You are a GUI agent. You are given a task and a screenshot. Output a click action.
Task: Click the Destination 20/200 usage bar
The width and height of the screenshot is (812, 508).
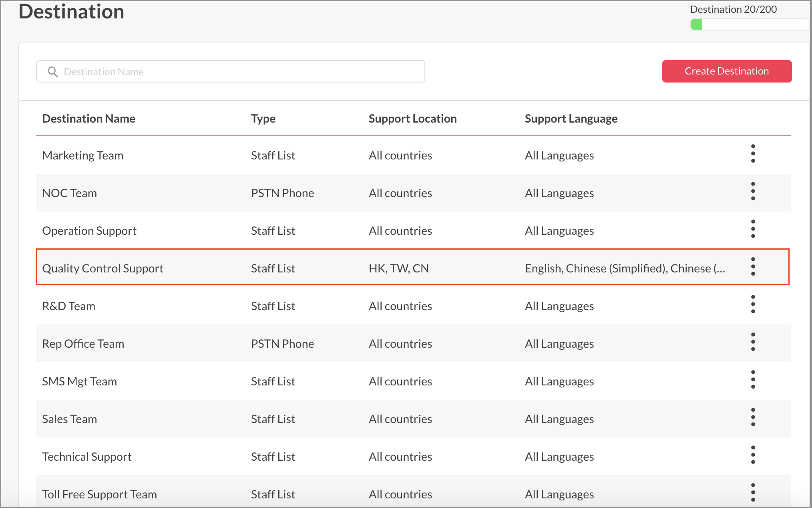tap(749, 24)
